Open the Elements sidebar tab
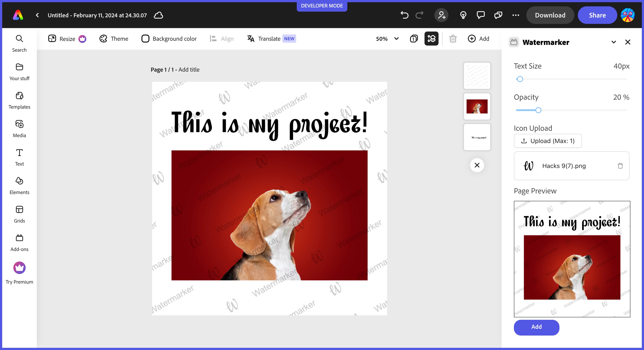The height and width of the screenshot is (350, 644). (19, 186)
